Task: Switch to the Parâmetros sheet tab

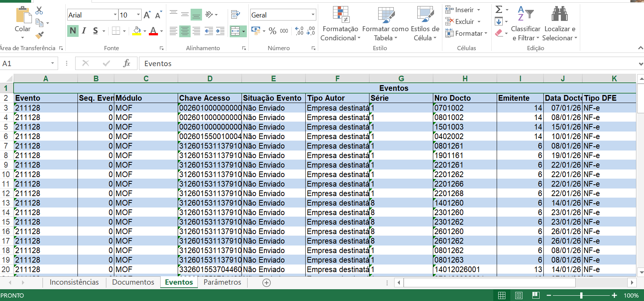Action: pyautogui.click(x=222, y=282)
